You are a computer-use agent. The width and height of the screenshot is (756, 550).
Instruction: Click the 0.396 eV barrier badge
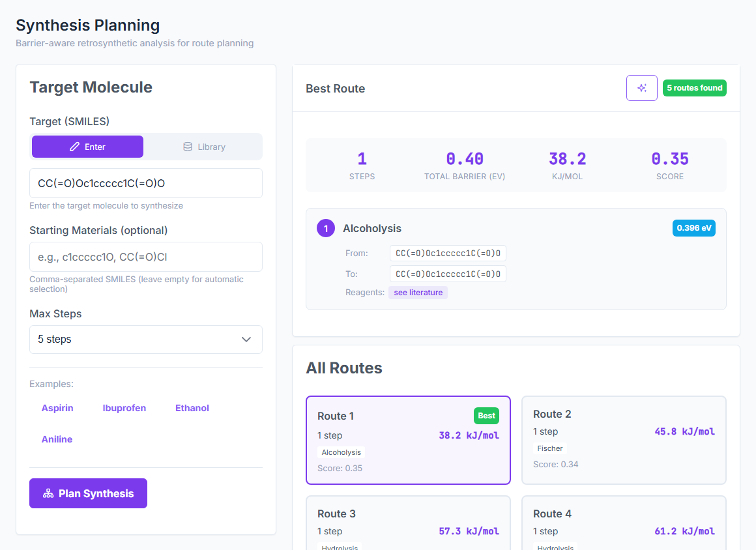tap(693, 228)
